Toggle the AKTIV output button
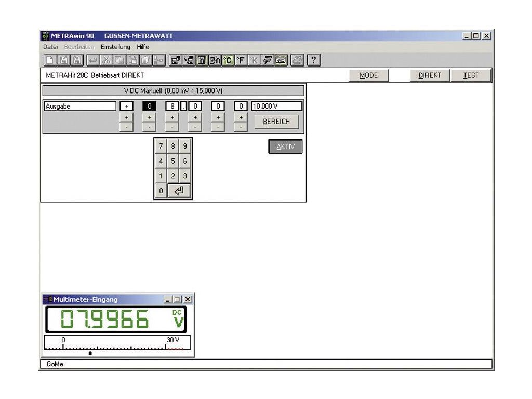 [285, 147]
